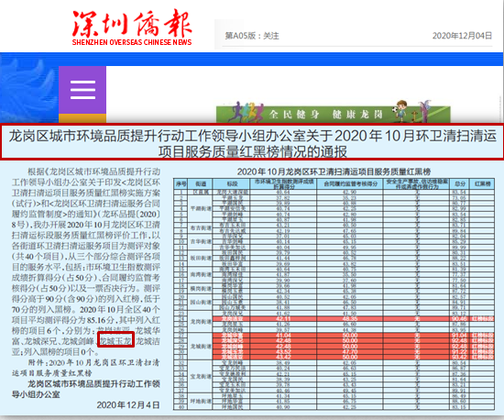Viewport: 504px width, 420px height.
Task: Click the 吉华街道 cell in the table
Action: (201, 241)
